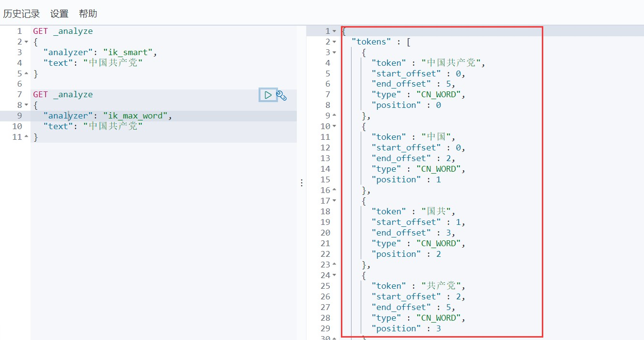The height and width of the screenshot is (340, 644).
Task: Collapse request block at line 8 of left editor
Action: coord(26,105)
